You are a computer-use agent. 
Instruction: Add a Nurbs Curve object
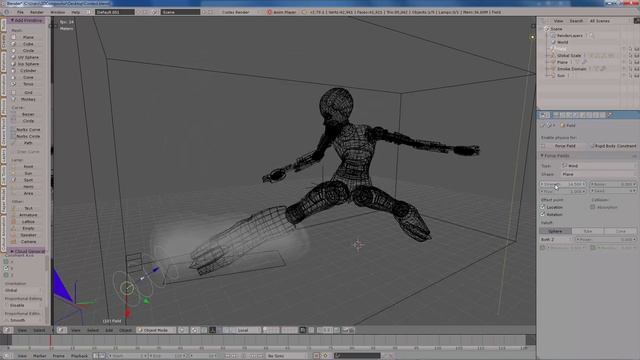tap(28, 129)
